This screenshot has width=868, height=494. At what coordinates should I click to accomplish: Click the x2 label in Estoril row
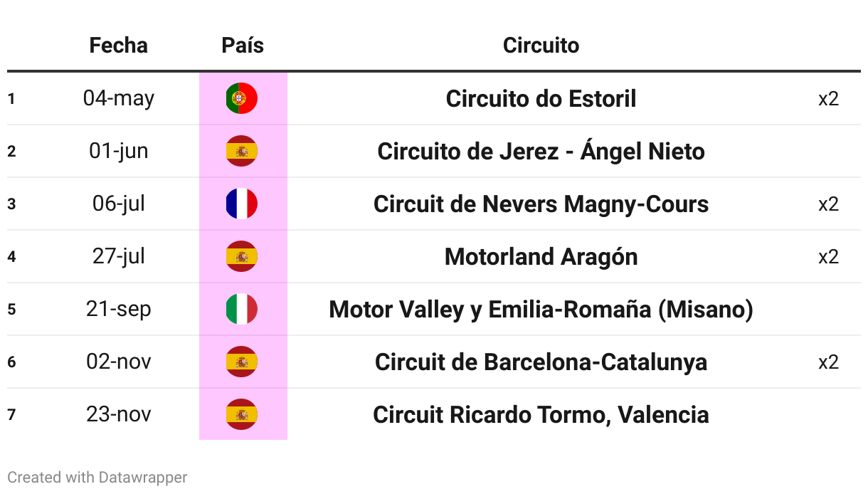point(828,98)
